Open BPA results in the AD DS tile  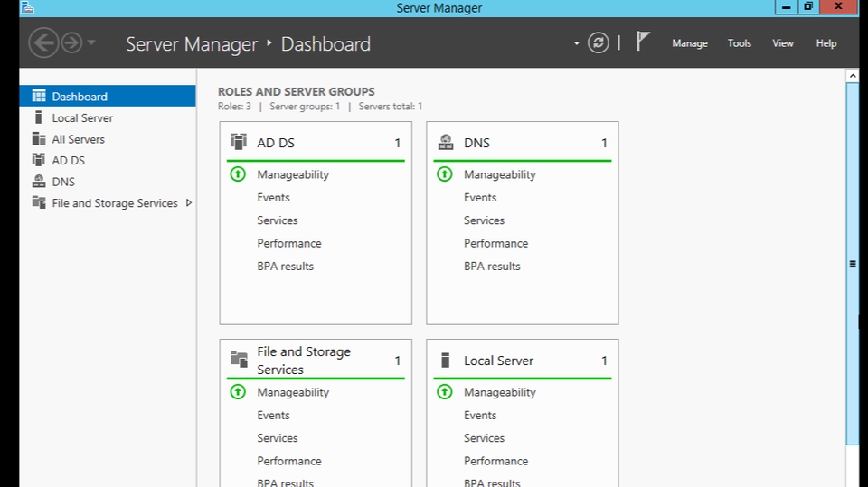pyautogui.click(x=285, y=267)
